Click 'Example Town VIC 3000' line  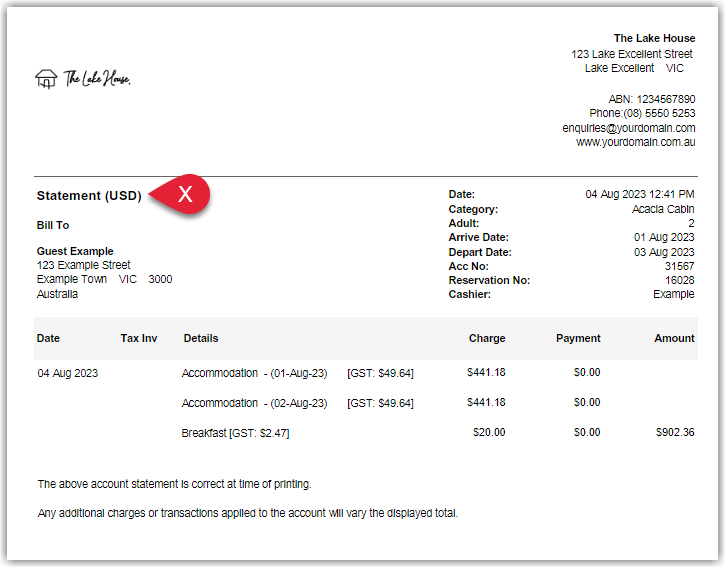point(105,280)
